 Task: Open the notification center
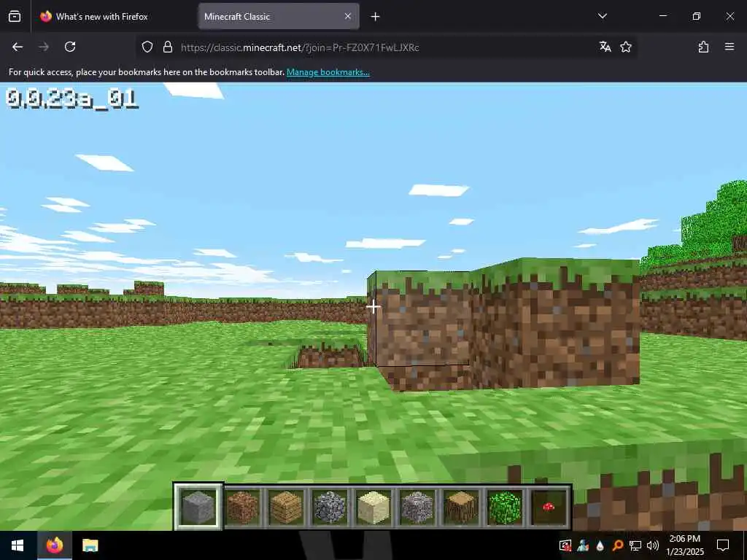pos(723,545)
